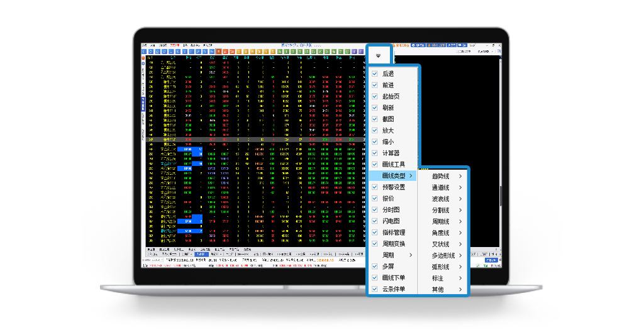Toggle the 报价 menu item
Screen dimensions: 644x330
tap(392, 198)
